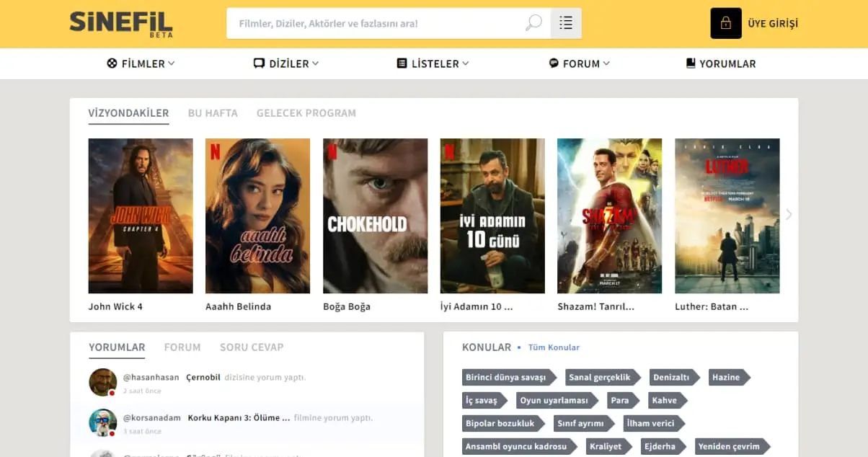The height and width of the screenshot is (457, 868).
Task: Open the list filter icon beside search
Action: pos(566,23)
